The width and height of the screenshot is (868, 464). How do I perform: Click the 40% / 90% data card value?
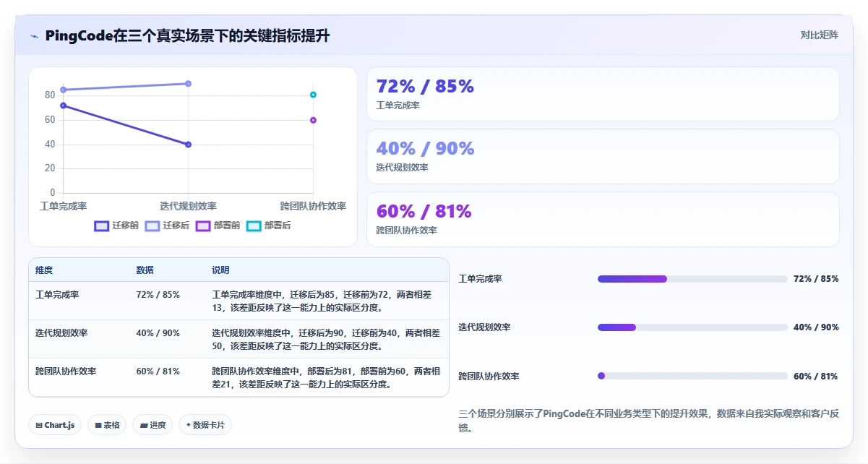[x=425, y=148]
